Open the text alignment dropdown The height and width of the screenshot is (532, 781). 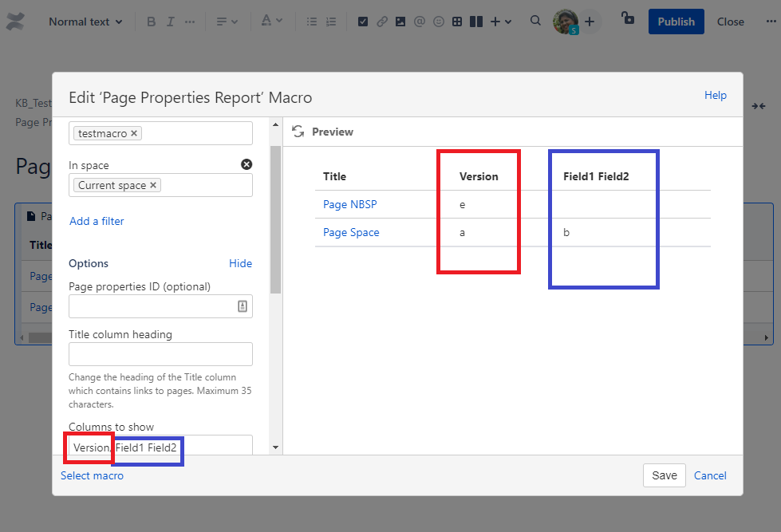coord(227,22)
